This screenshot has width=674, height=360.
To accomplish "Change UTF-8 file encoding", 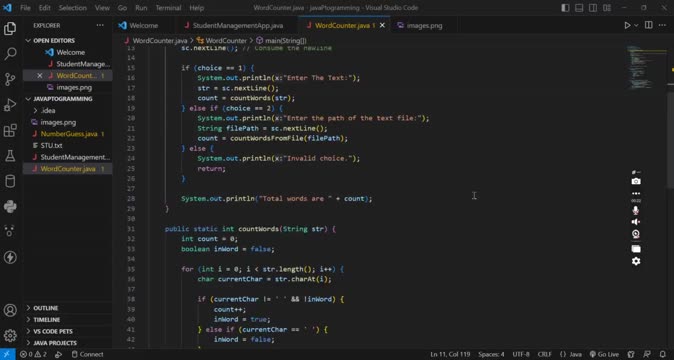I will [x=521, y=354].
